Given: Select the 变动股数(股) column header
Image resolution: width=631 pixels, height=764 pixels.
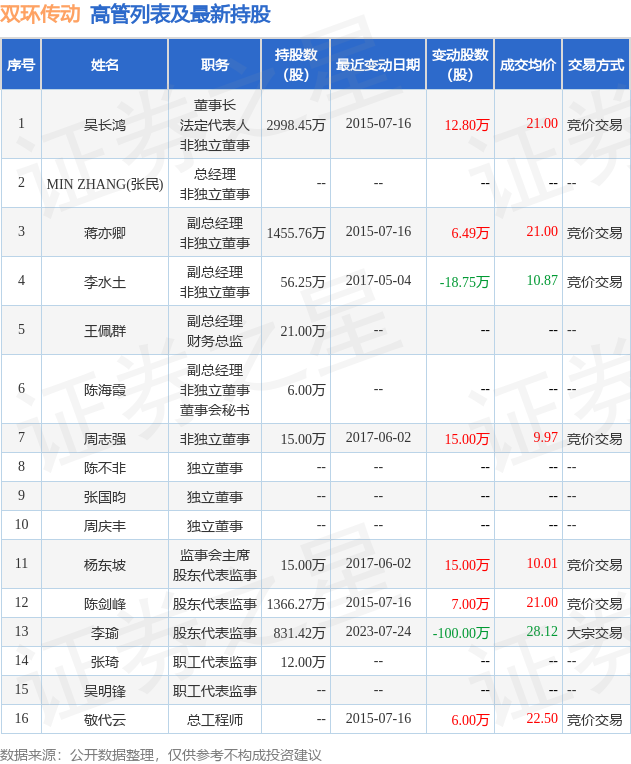Looking at the screenshot, I should [460, 65].
